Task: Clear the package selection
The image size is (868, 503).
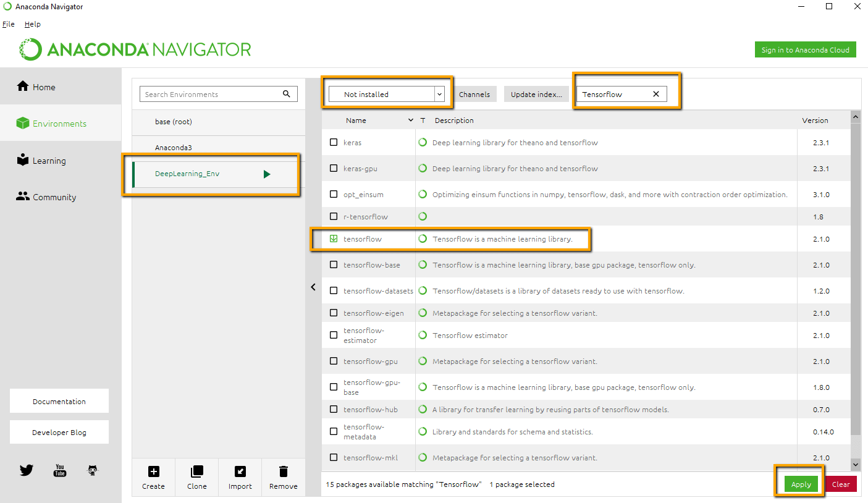Action: (x=841, y=484)
